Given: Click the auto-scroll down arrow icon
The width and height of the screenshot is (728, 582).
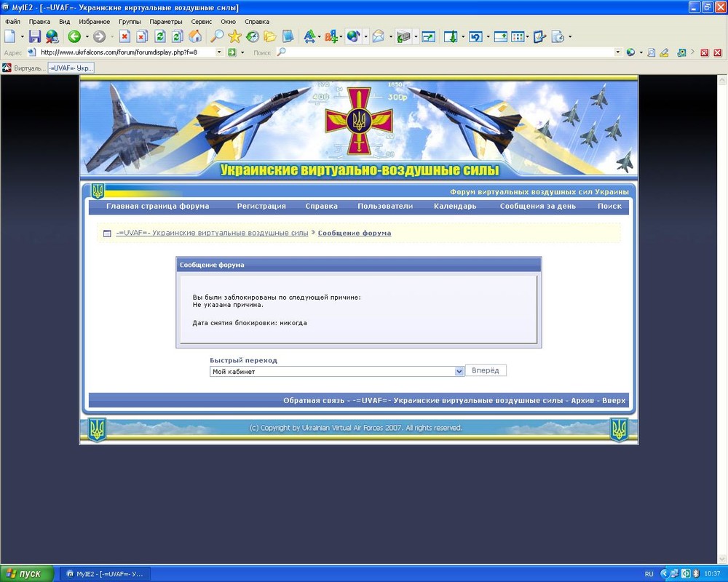Looking at the screenshot, I should (451, 36).
